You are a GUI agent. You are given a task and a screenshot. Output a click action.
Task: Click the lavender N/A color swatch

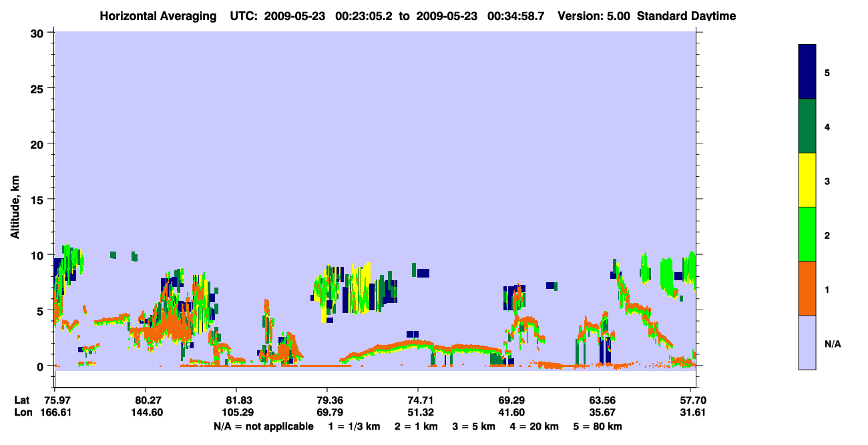point(807,342)
